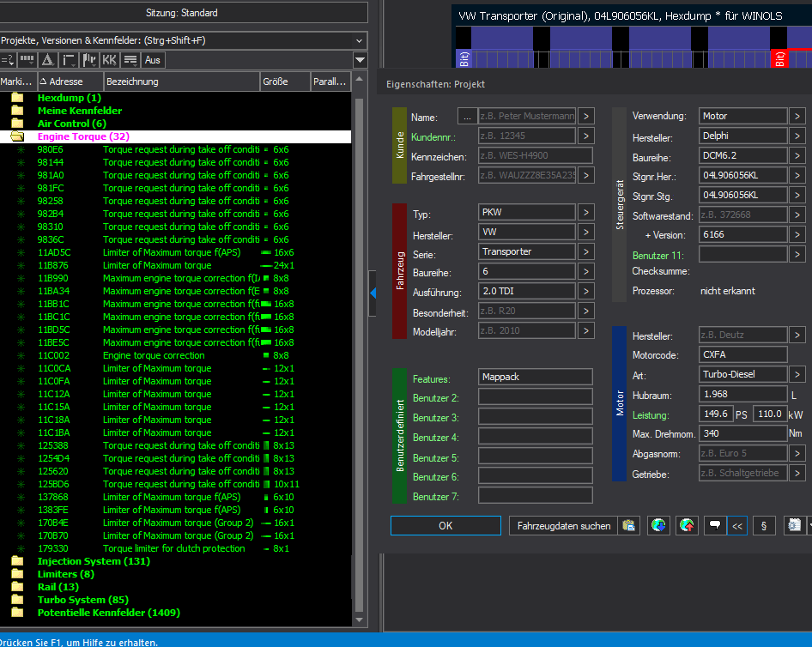
Task: Click the triangle toolbar icon in project panel
Action: 48,60
